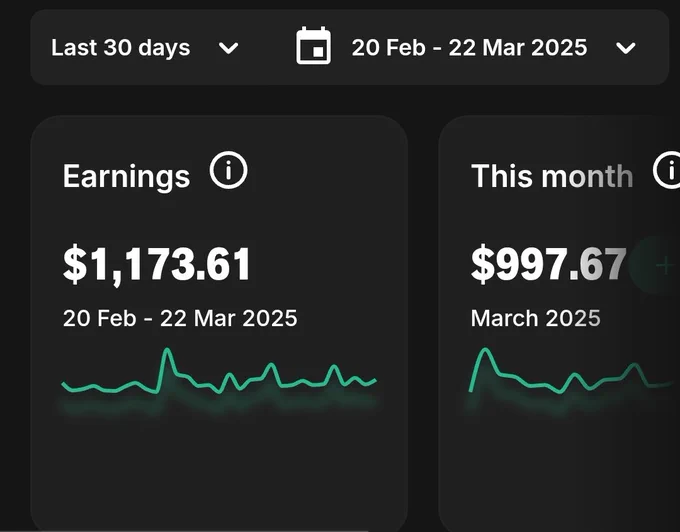This screenshot has width=680, height=532.
Task: Click the first peak in This month sparkline
Action: tap(485, 349)
